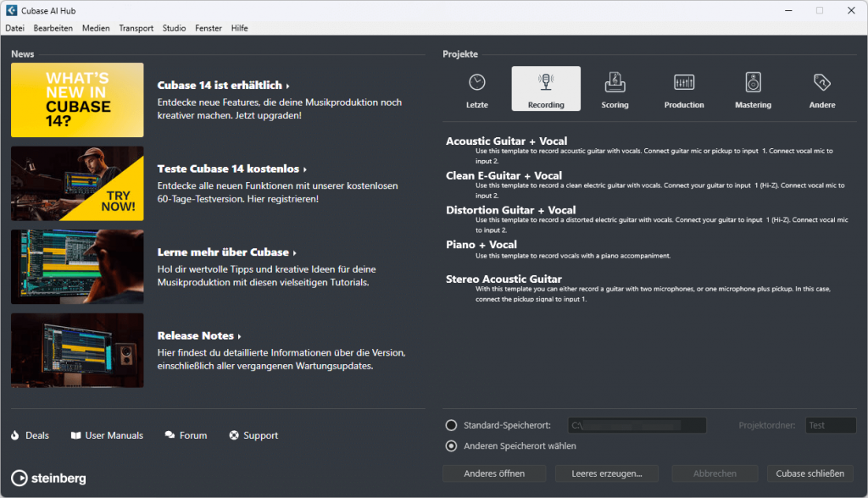Select the Recording microphone category
868x498 pixels.
(x=546, y=89)
